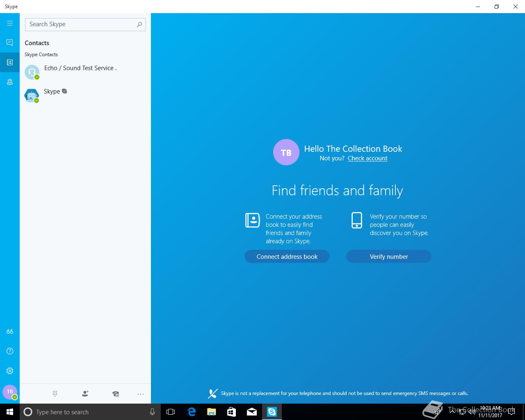
Task: Restore down the Skype window
Action: tap(497, 7)
